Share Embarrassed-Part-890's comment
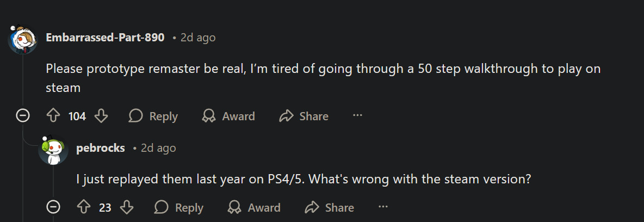The height and width of the screenshot is (222, 644). point(304,116)
